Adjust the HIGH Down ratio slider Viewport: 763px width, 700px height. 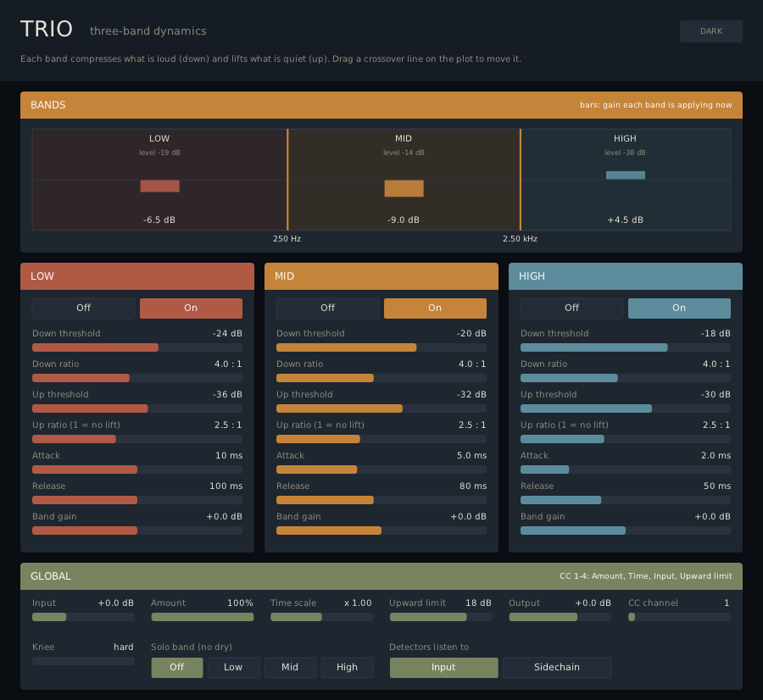626,378
